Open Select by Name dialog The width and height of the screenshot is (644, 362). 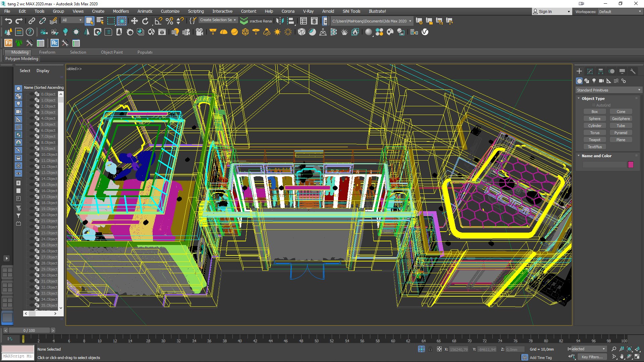pos(100,21)
